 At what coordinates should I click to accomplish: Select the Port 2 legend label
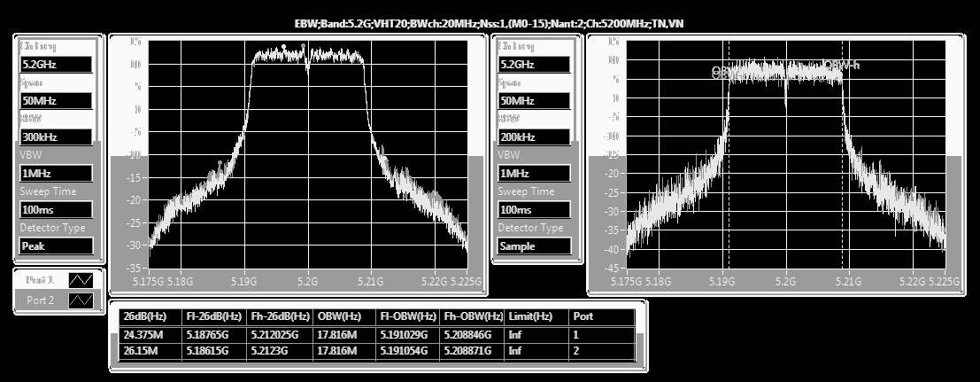(x=41, y=300)
